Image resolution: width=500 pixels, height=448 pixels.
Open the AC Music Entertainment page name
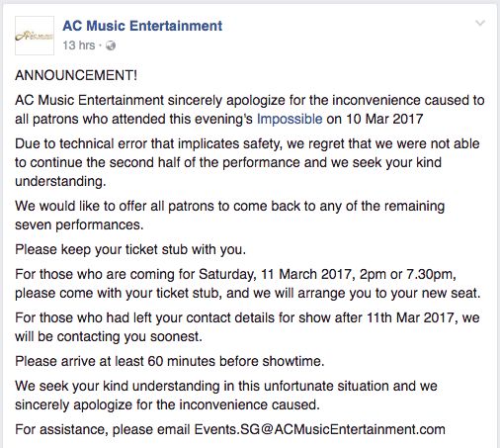click(142, 26)
